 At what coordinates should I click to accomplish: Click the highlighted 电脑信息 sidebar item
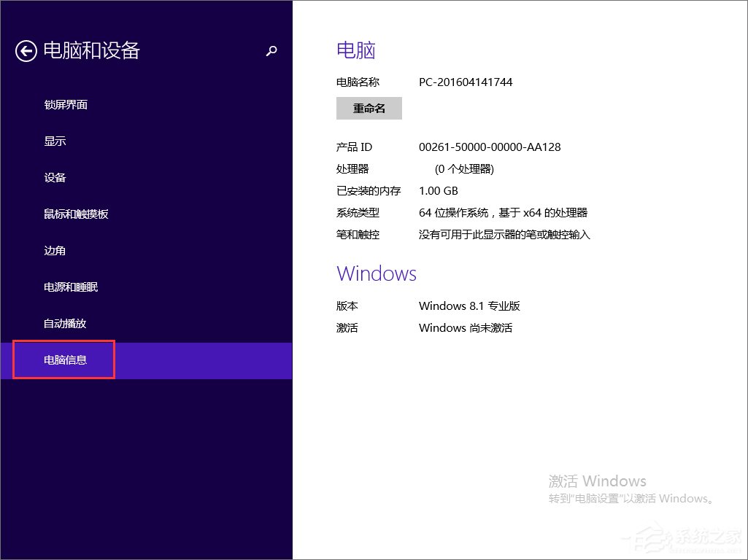click(63, 359)
